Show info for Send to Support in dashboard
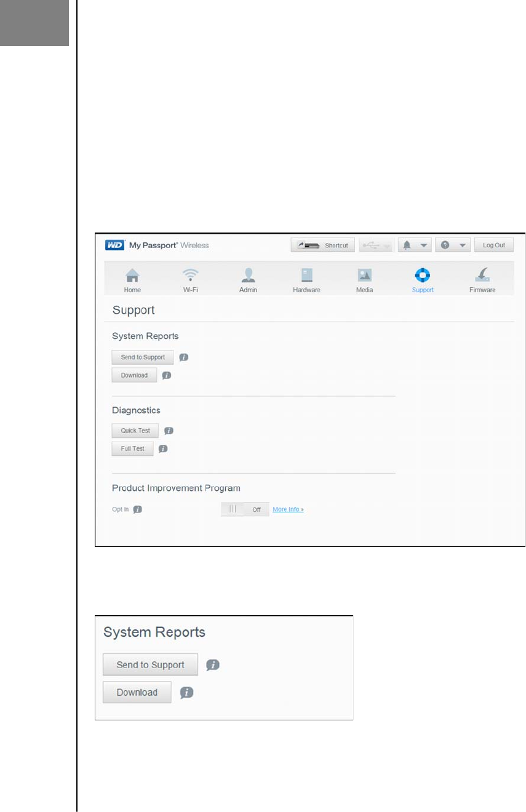The image size is (526, 812). 183,357
